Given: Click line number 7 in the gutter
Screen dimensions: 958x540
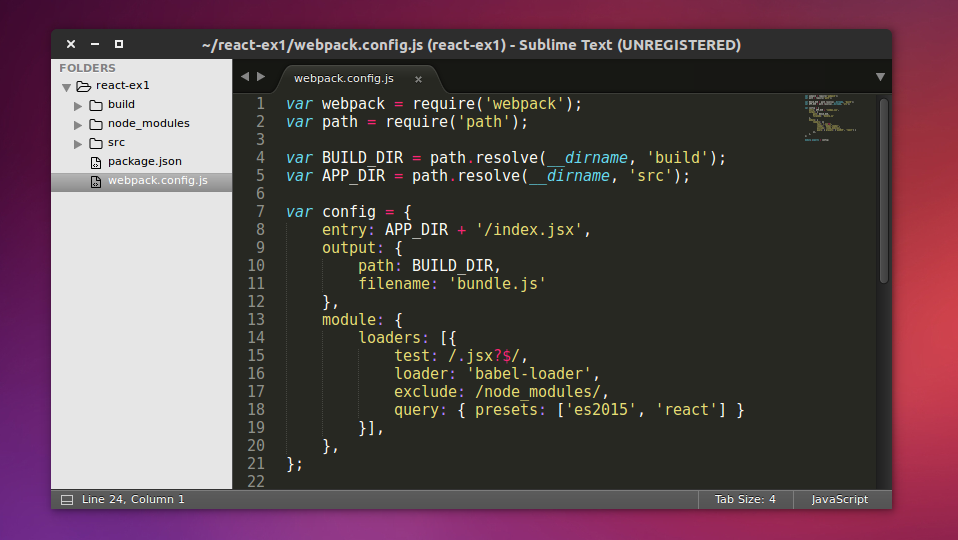Looking at the screenshot, I should [260, 211].
